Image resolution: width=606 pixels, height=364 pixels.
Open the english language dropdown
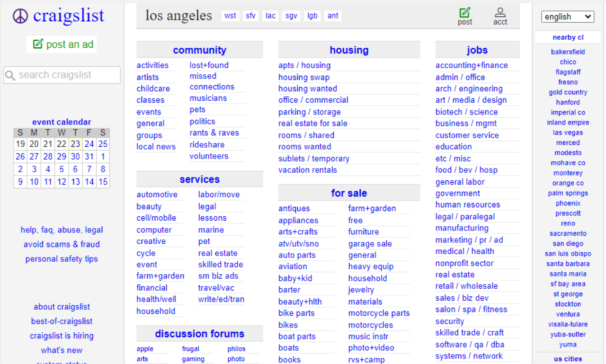[568, 17]
